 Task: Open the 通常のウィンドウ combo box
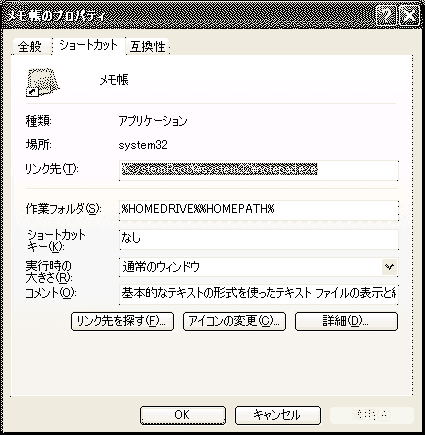(259, 267)
